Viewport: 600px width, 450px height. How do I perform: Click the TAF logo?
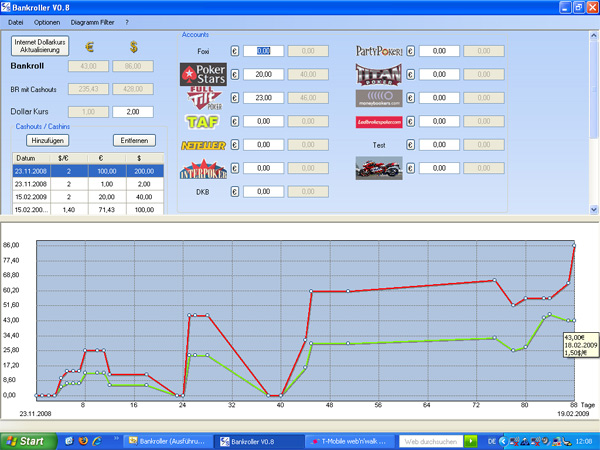(202, 122)
